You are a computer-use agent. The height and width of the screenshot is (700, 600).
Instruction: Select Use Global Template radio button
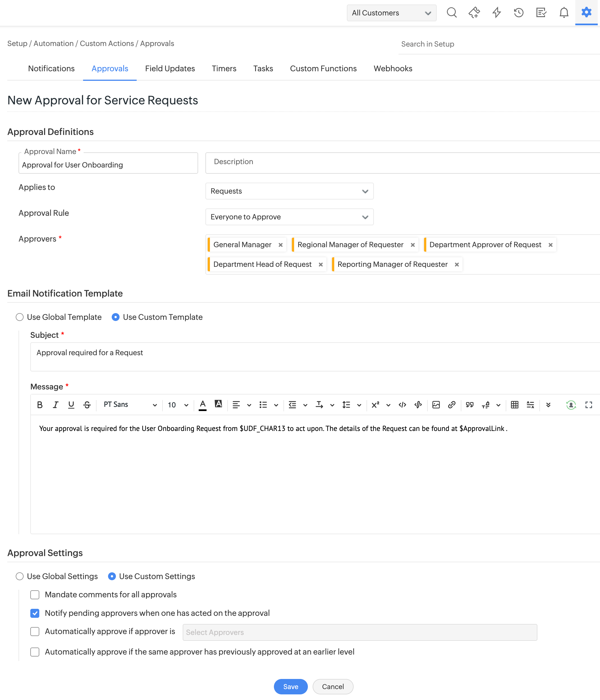click(x=20, y=317)
